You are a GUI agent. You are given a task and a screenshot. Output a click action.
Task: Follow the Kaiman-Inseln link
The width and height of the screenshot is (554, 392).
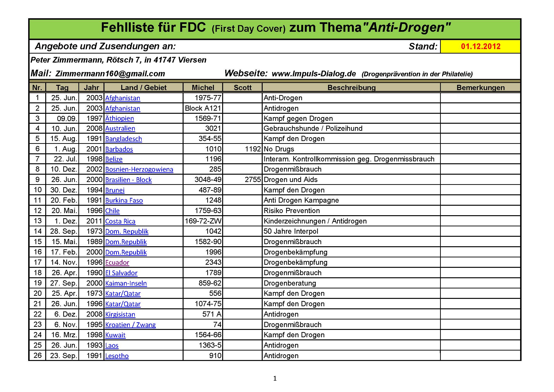126,283
